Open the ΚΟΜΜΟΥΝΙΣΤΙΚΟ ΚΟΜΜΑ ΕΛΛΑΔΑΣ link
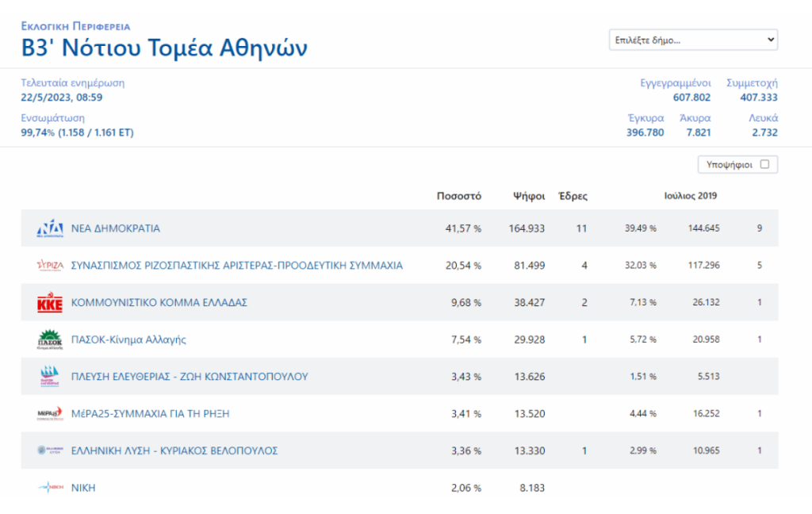 click(159, 303)
